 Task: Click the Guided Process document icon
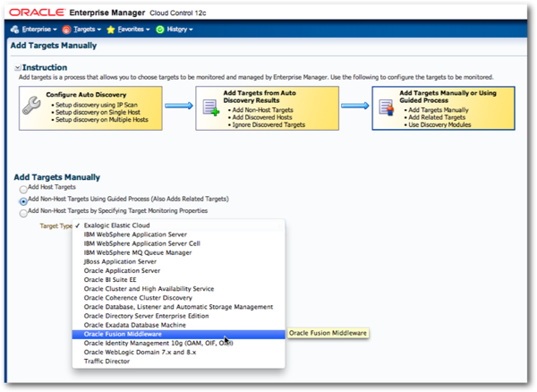pyautogui.click(x=387, y=107)
